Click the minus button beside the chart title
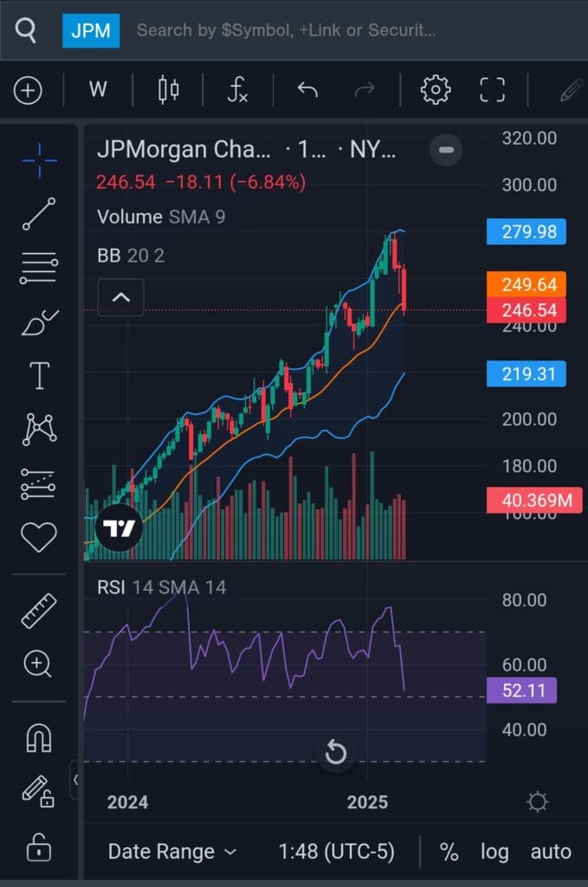Screen dimensions: 588x887 (x=446, y=150)
